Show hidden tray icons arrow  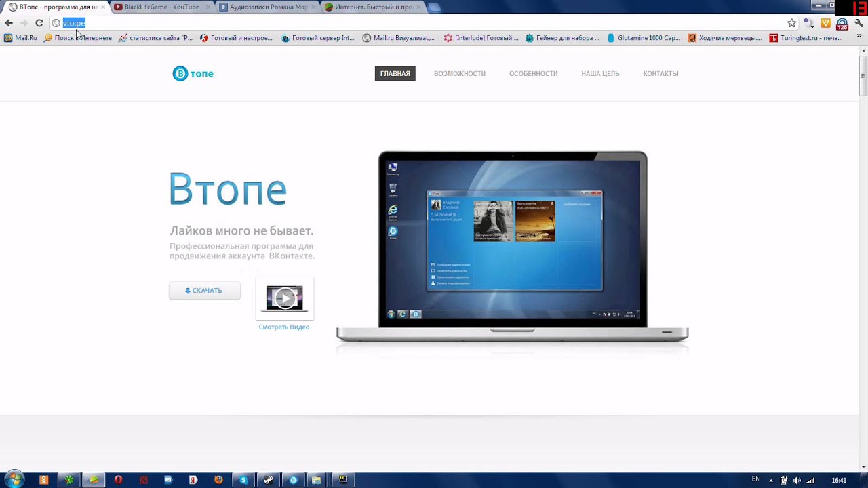pyautogui.click(x=771, y=481)
